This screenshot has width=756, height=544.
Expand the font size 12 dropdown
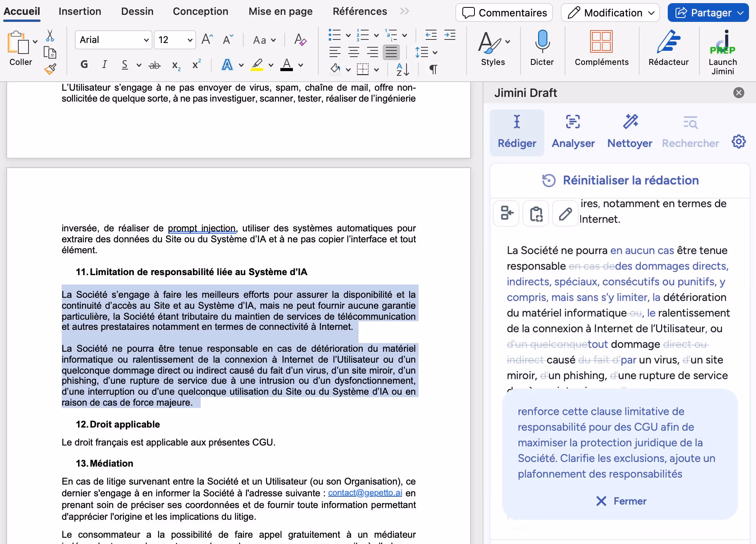[190, 40]
